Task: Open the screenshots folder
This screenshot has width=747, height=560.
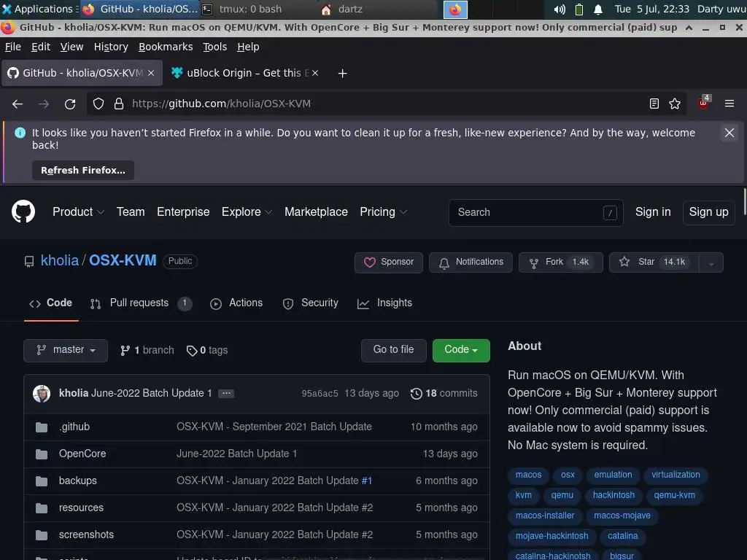Action: (86, 534)
